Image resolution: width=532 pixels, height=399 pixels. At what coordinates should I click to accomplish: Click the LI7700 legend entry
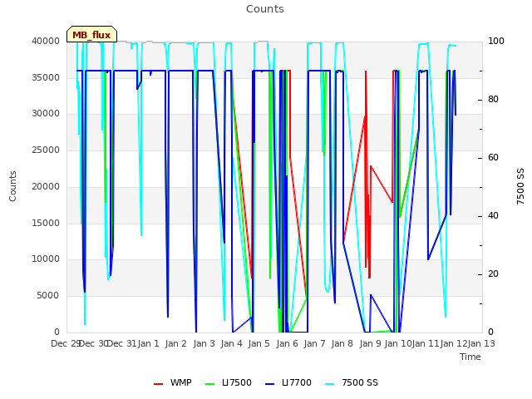[288, 382]
